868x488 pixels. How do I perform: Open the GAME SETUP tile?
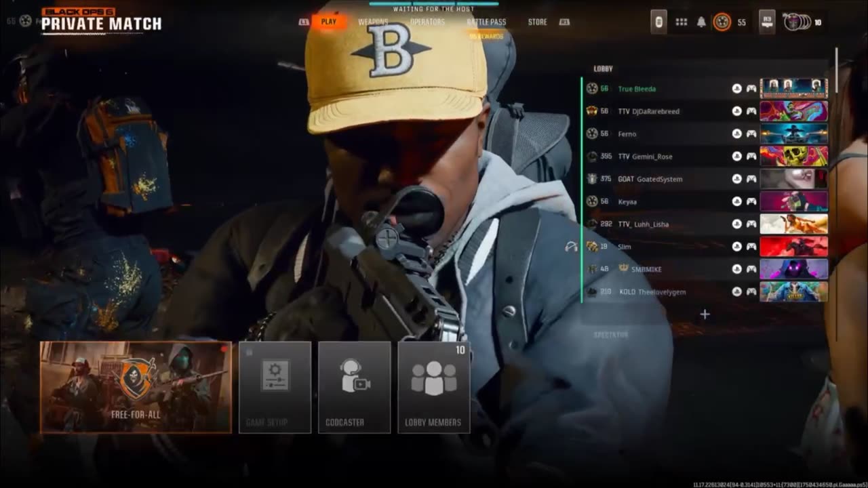(275, 387)
